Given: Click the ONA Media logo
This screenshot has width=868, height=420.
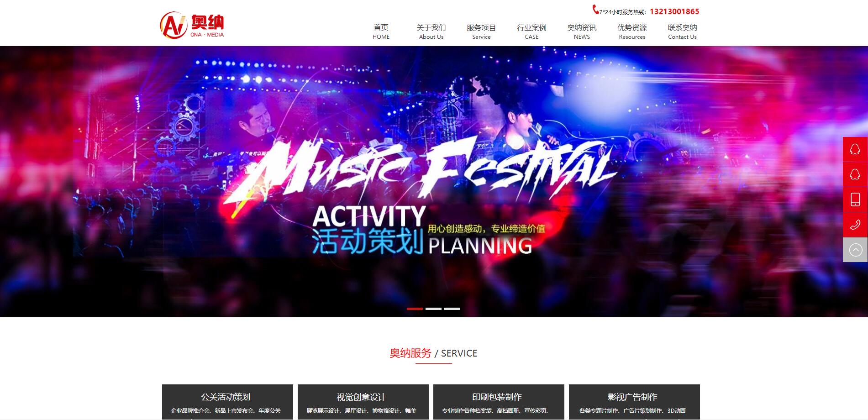Looking at the screenshot, I should 192,25.
